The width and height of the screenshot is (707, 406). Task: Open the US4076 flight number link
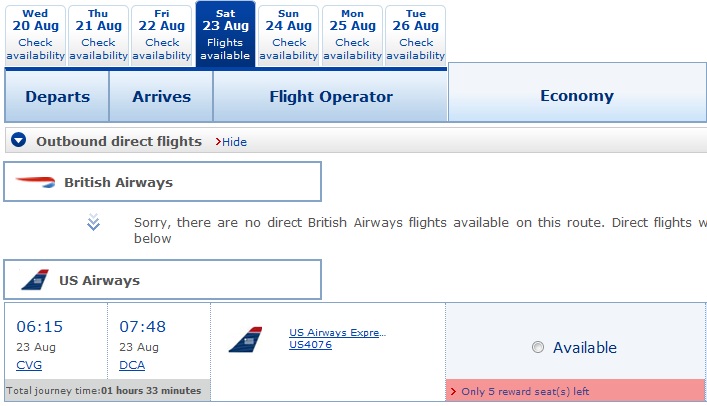310,345
